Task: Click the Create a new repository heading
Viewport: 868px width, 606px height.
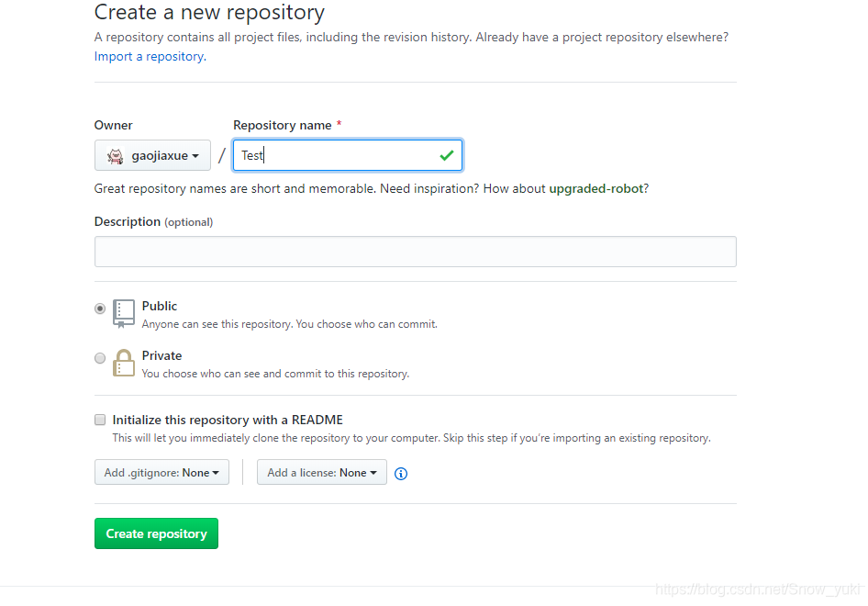Action: click(209, 12)
